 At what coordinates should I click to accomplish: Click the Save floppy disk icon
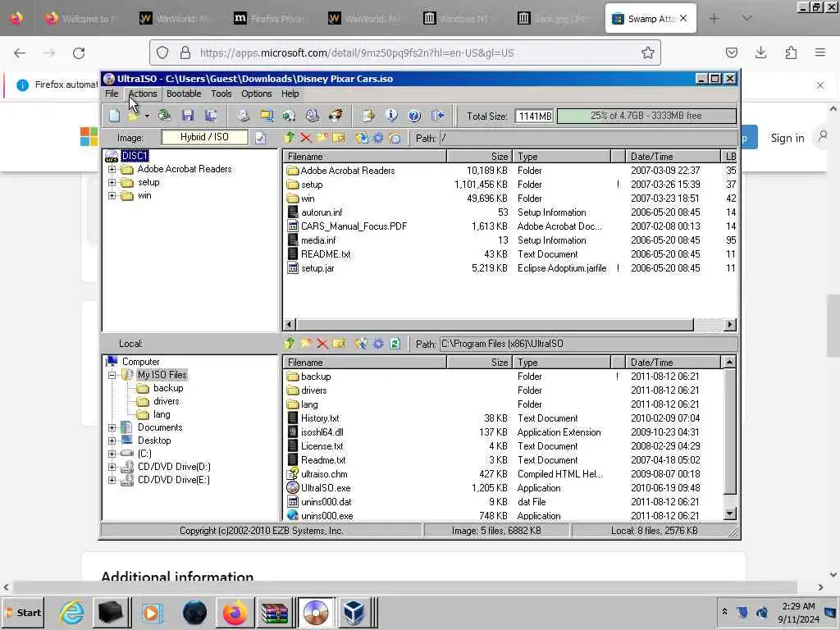click(188, 115)
